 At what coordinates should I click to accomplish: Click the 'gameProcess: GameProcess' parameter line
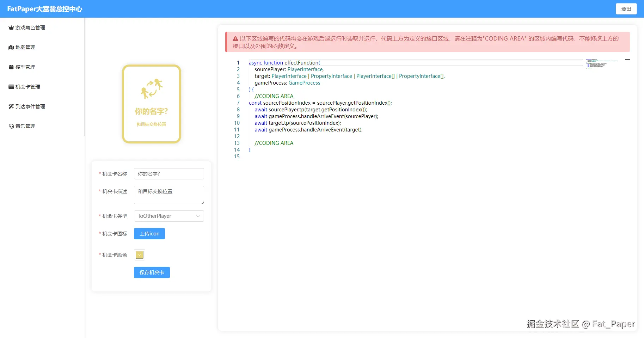[x=287, y=83]
